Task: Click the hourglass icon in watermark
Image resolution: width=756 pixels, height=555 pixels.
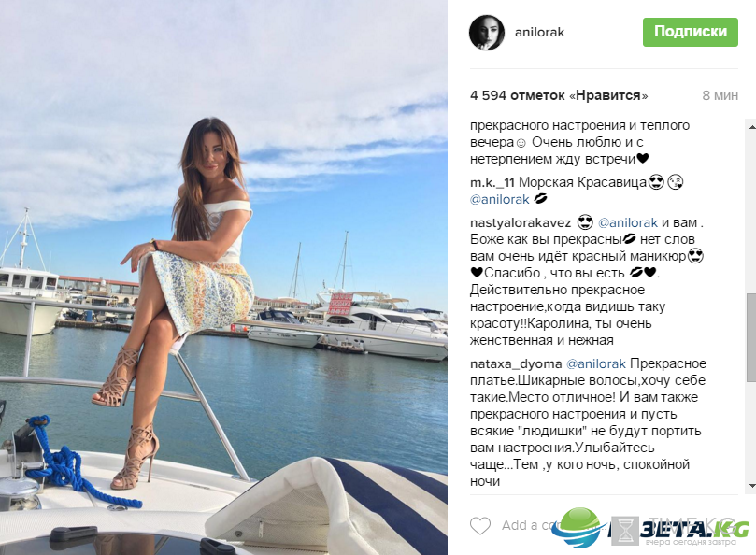Action: click(626, 530)
